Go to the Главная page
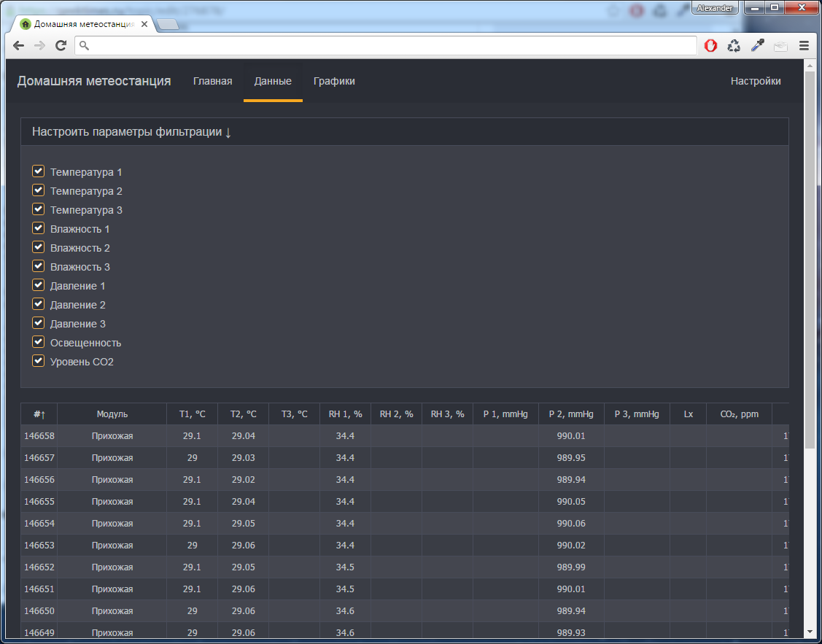 (x=212, y=81)
